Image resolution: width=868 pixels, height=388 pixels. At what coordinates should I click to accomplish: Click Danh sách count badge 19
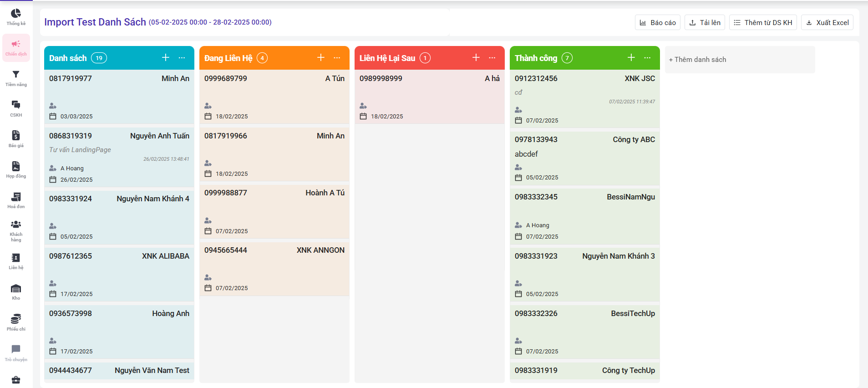99,58
